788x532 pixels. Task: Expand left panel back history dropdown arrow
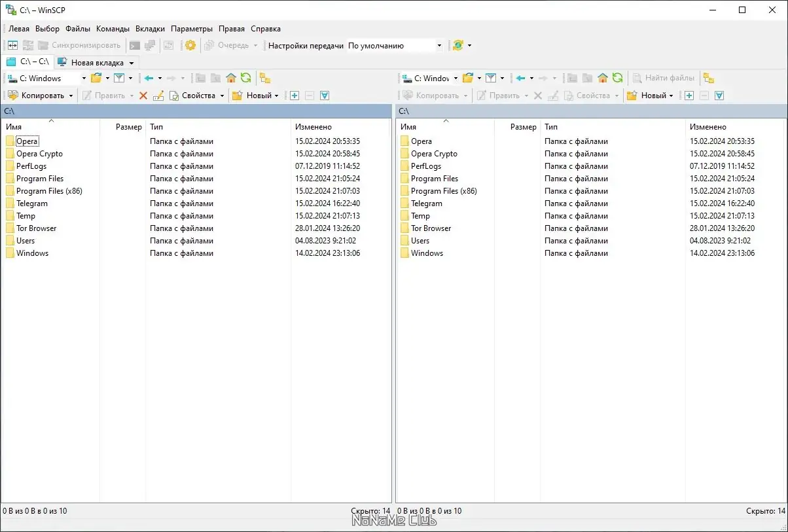click(x=160, y=78)
